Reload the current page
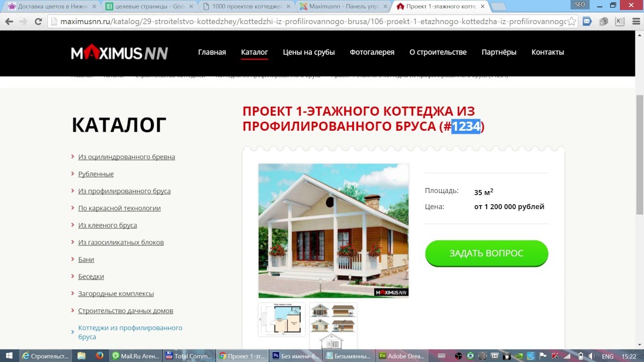 (x=38, y=22)
